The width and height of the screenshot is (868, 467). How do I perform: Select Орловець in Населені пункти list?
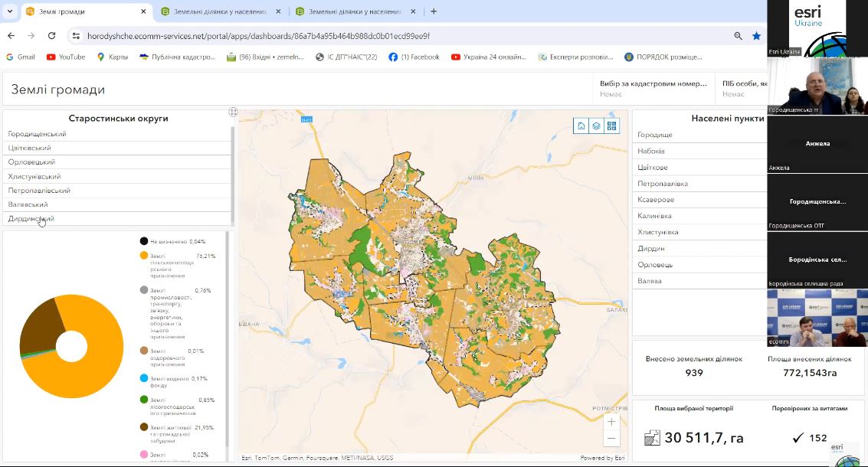click(x=699, y=264)
